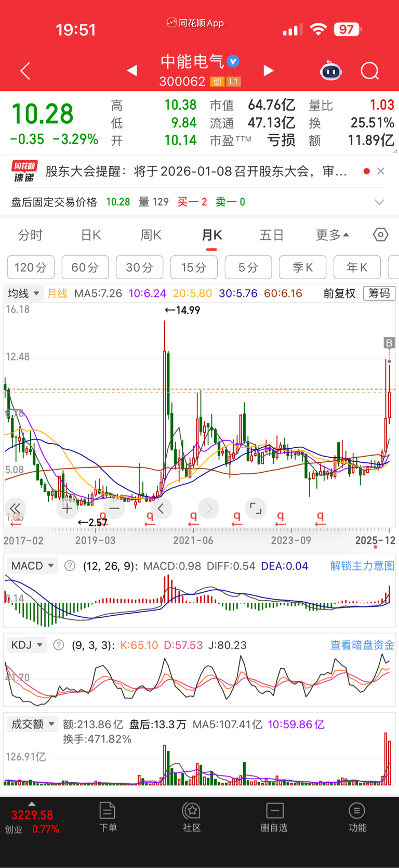
Task: Select the 月K chart tab
Action: [x=211, y=235]
